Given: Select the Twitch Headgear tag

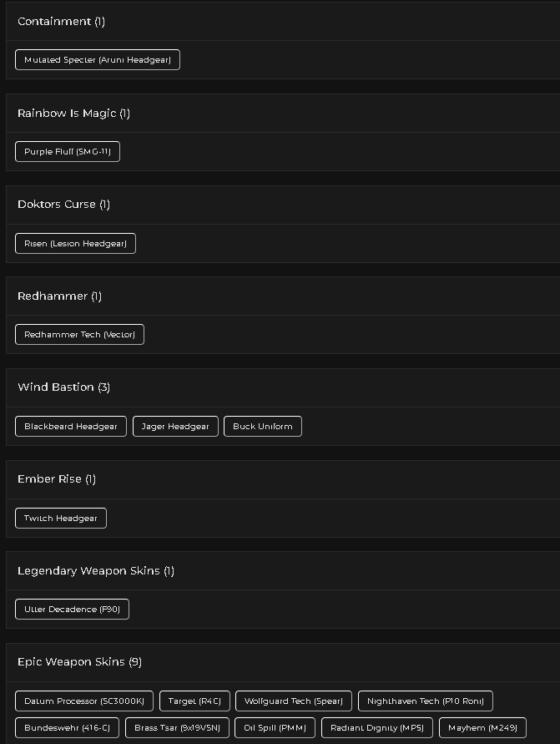Looking at the screenshot, I should 61,519.
